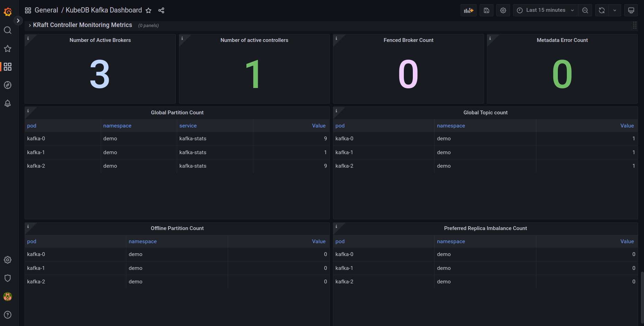This screenshot has width=644, height=326.
Task: Open Offline Partition Count panel title menu
Action: (x=177, y=228)
